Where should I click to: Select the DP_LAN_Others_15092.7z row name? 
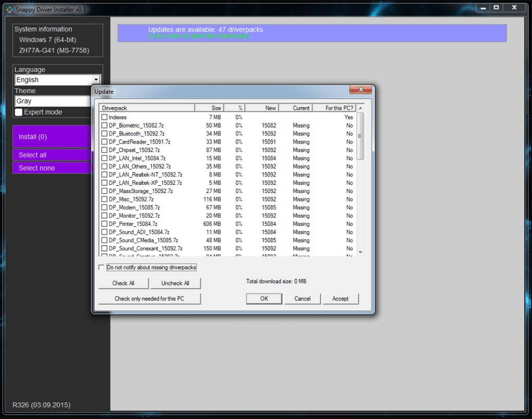click(139, 166)
